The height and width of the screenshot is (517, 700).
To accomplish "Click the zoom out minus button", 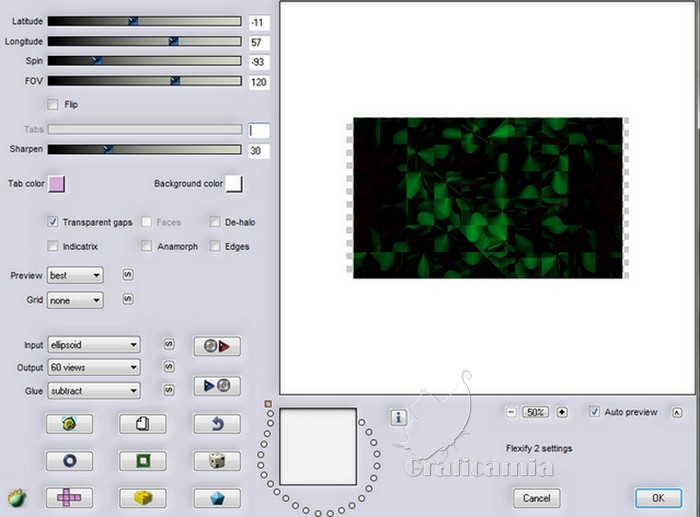I will 512,412.
